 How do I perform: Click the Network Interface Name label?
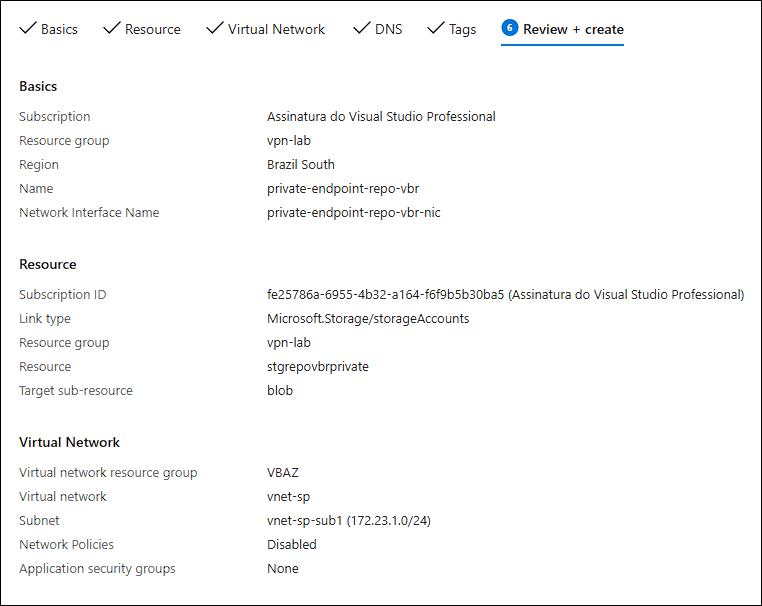pyautogui.click(x=89, y=212)
